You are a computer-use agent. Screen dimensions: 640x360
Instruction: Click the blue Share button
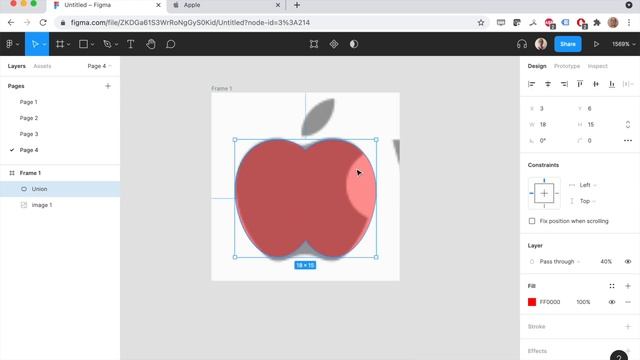(568, 44)
